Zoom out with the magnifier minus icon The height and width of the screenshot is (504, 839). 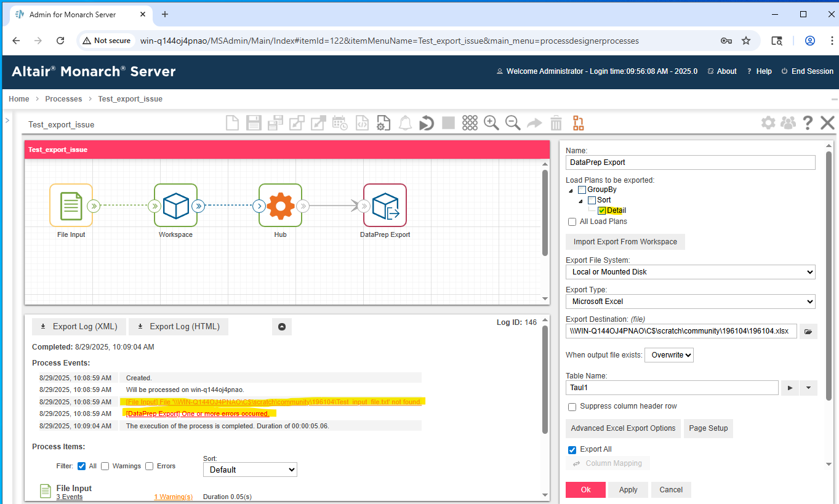click(x=513, y=123)
